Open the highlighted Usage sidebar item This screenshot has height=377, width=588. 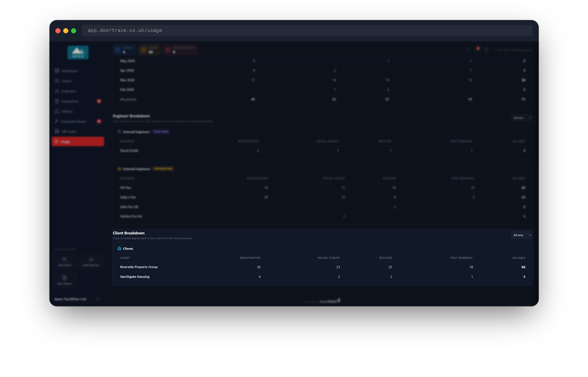(x=78, y=141)
